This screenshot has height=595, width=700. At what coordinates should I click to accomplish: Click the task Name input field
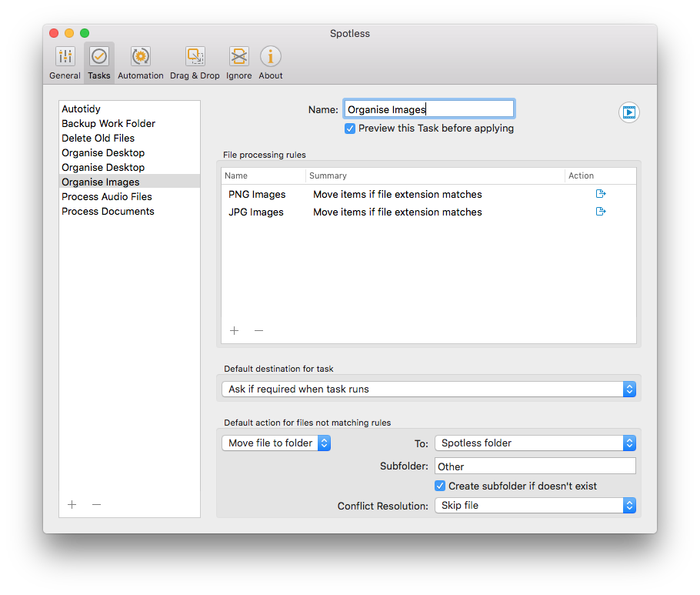tap(429, 109)
